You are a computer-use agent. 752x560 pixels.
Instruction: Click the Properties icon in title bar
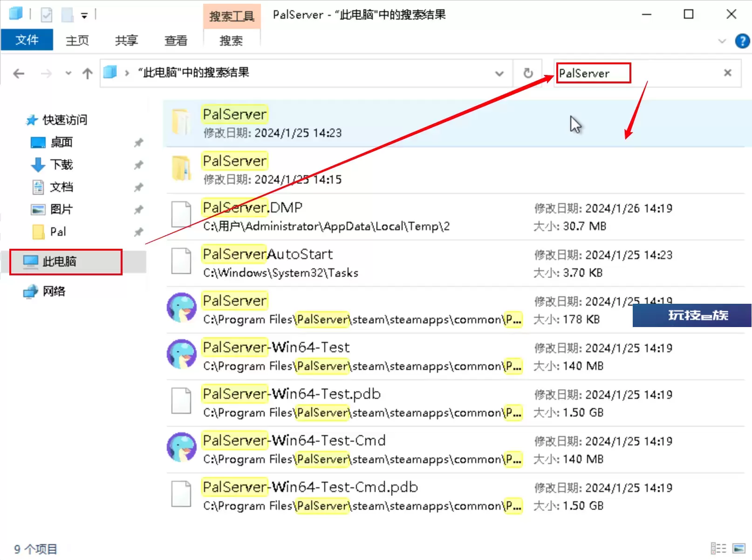click(x=47, y=15)
